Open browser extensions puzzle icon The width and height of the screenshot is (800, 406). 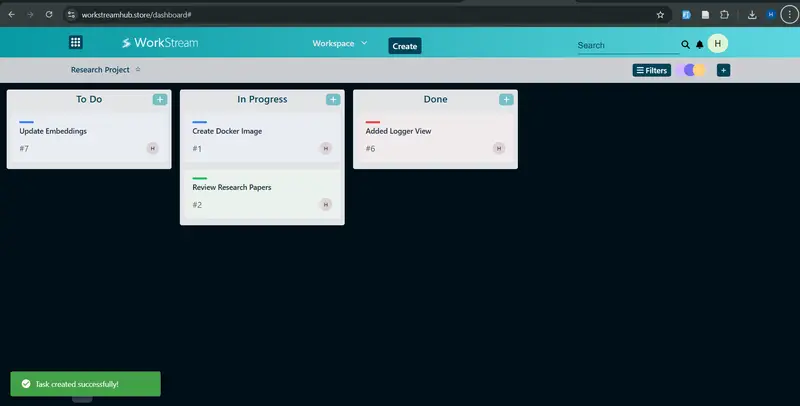[x=724, y=15]
